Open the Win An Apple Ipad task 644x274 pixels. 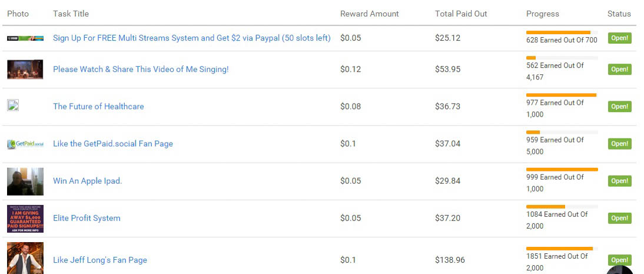pyautogui.click(x=88, y=181)
